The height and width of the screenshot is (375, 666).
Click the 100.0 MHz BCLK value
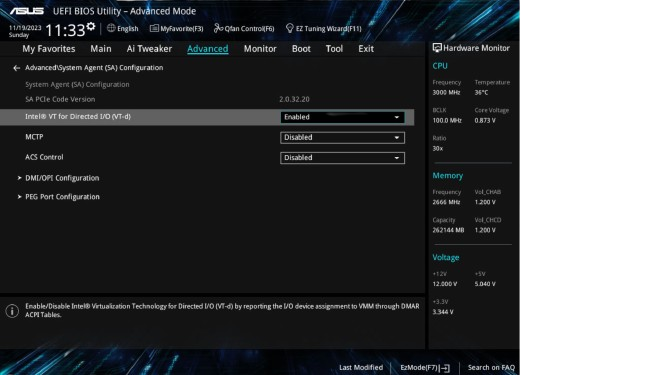click(x=447, y=121)
